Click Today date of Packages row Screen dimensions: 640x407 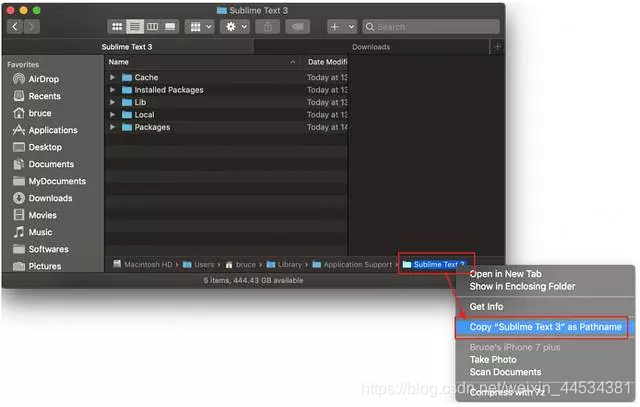pos(327,127)
